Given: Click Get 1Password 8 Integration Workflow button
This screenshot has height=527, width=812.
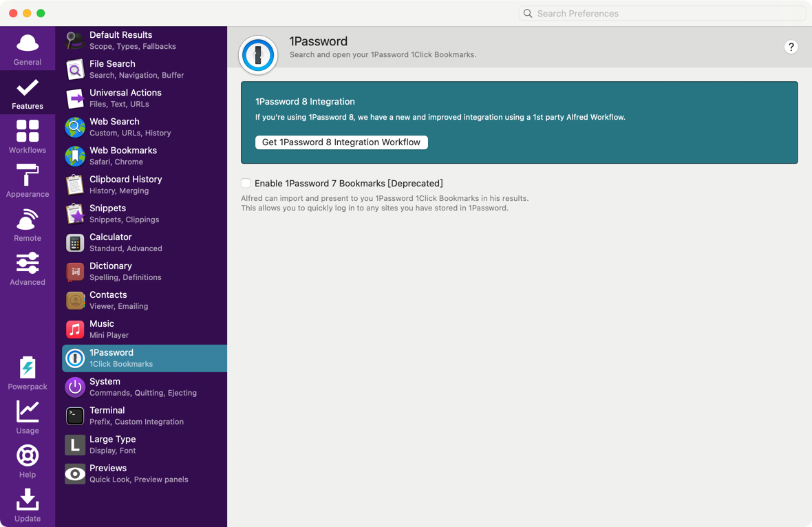Looking at the screenshot, I should (x=341, y=142).
